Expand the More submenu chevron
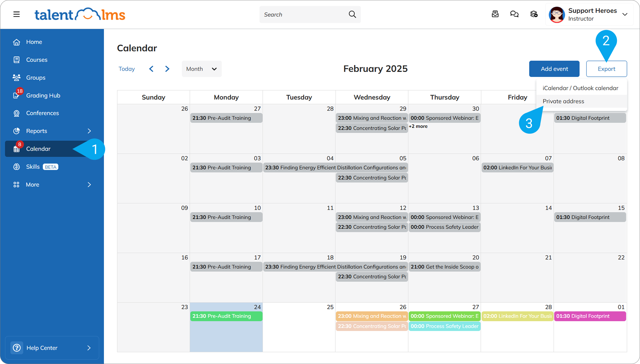Screen dimensions: 640x364 tap(89, 185)
